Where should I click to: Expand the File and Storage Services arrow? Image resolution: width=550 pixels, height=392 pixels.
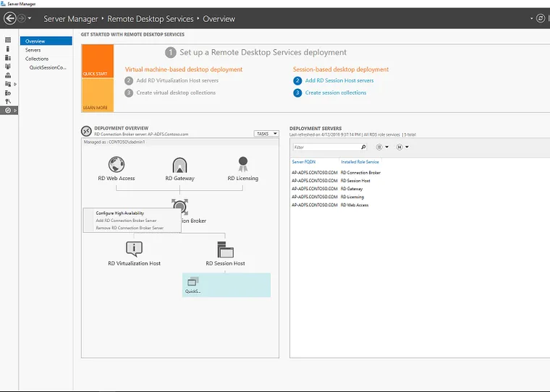[x=15, y=84]
